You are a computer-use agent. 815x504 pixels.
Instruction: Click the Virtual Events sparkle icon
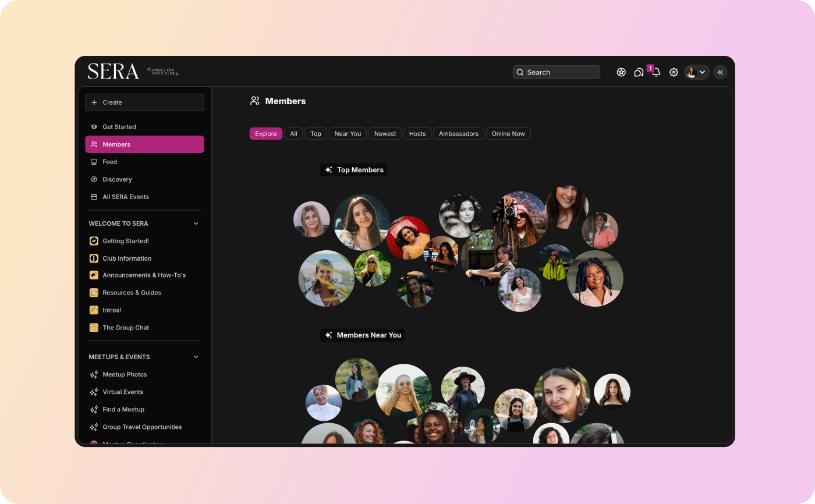click(94, 392)
